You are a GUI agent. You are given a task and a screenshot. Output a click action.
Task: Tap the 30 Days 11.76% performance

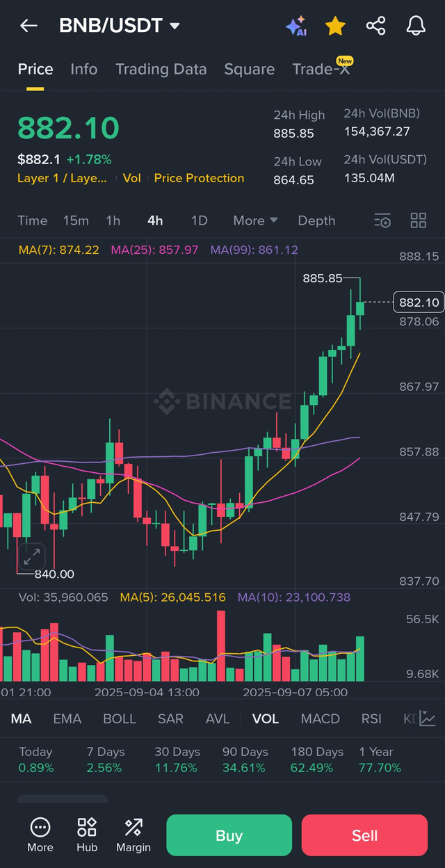click(177, 759)
